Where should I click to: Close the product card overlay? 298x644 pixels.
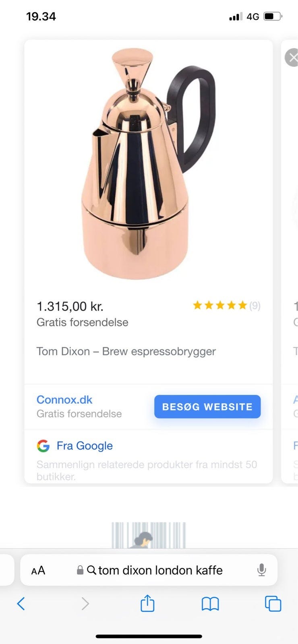coord(292,58)
